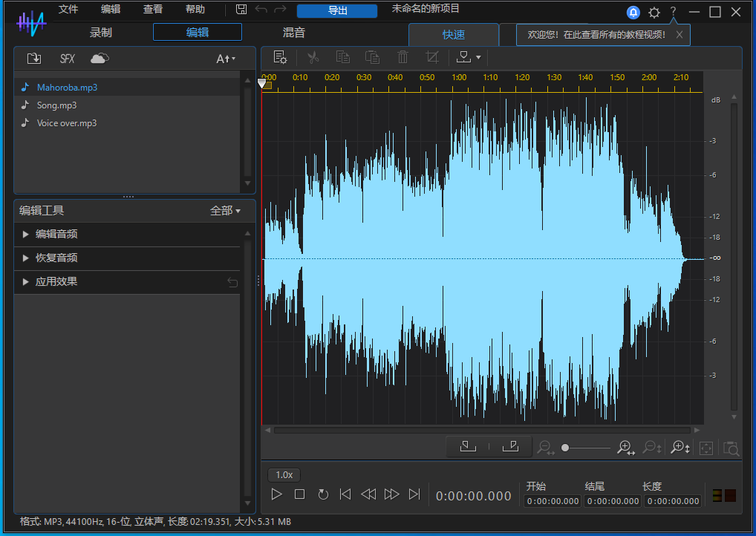Viewport: 756px width, 536px height.
Task: Click the fit waveform to window icon
Action: pyautogui.click(x=706, y=448)
